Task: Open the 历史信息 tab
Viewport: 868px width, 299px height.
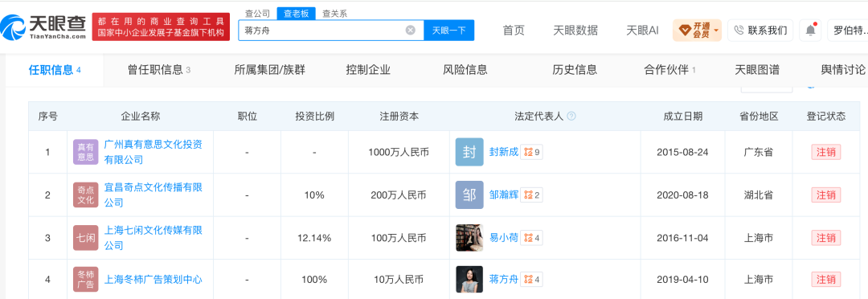Action: [x=575, y=70]
